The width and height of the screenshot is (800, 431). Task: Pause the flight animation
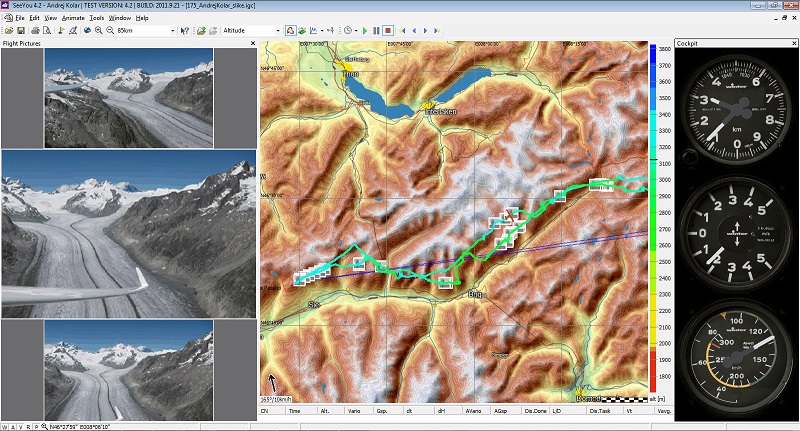click(x=378, y=31)
